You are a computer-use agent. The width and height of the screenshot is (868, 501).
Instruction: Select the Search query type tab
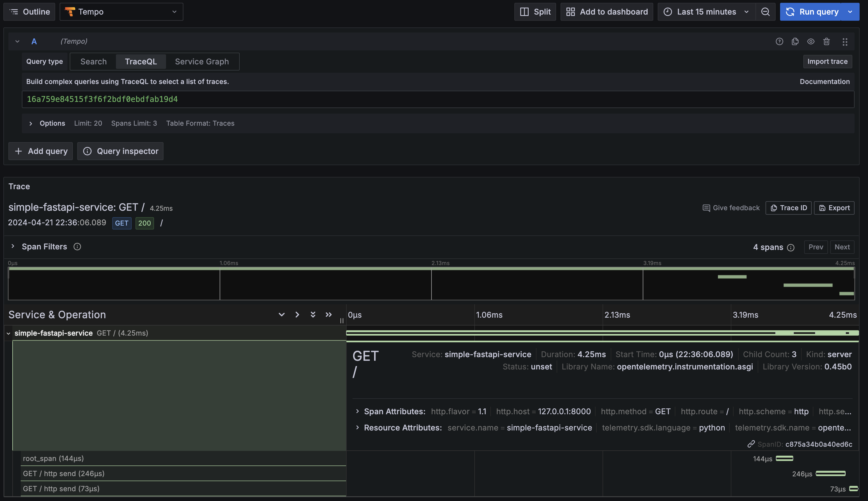point(93,62)
